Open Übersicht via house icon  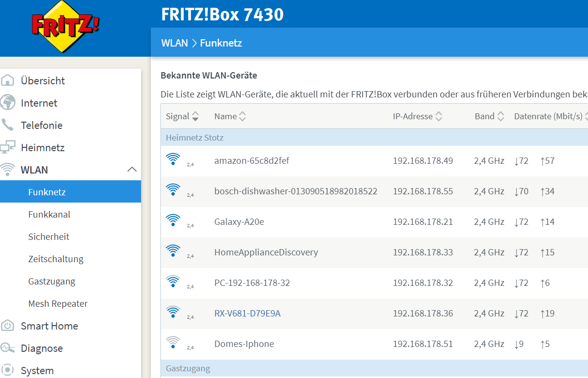coord(8,80)
